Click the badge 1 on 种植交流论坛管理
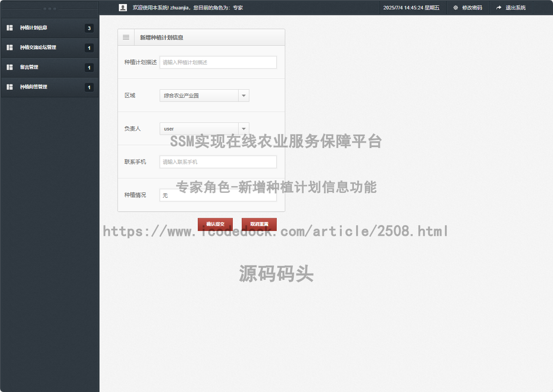Screen dimensions: 553x392 click(x=89, y=48)
